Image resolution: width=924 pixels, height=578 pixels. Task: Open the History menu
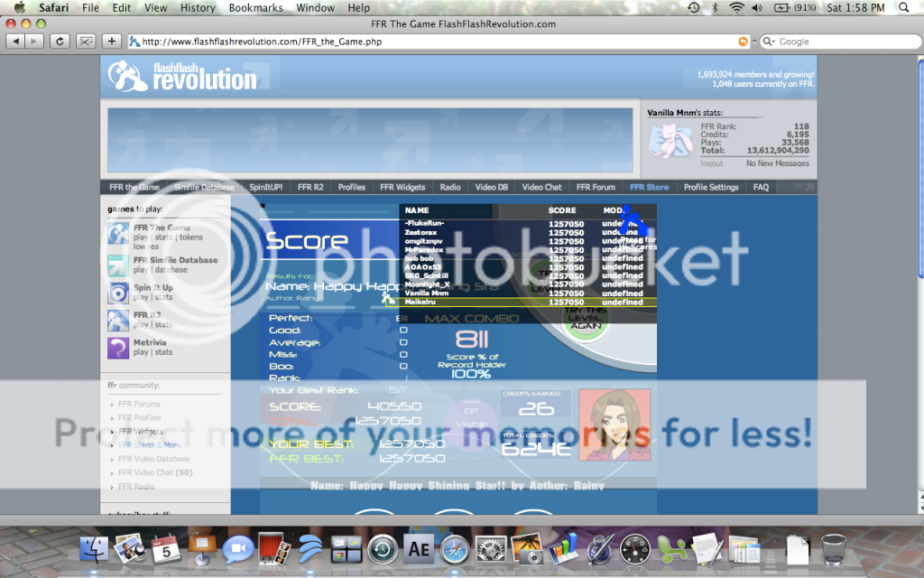[197, 8]
